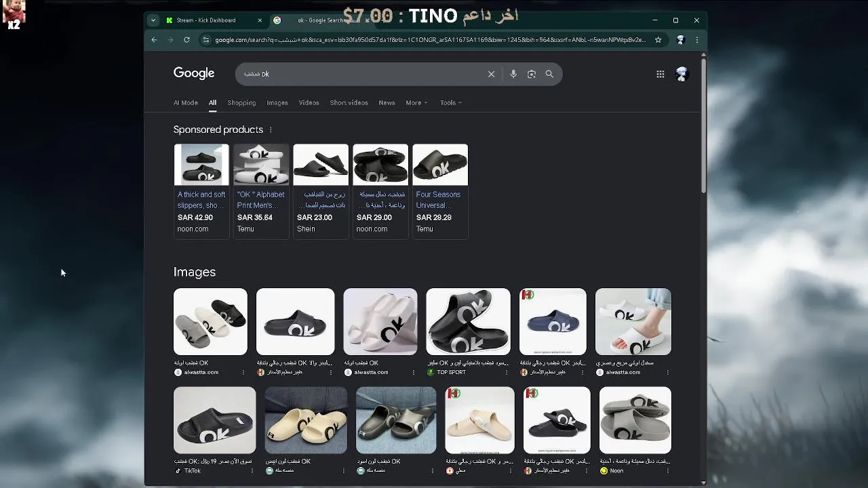Open Chrome three-dot menu
868x488 pixels.
[x=696, y=40]
